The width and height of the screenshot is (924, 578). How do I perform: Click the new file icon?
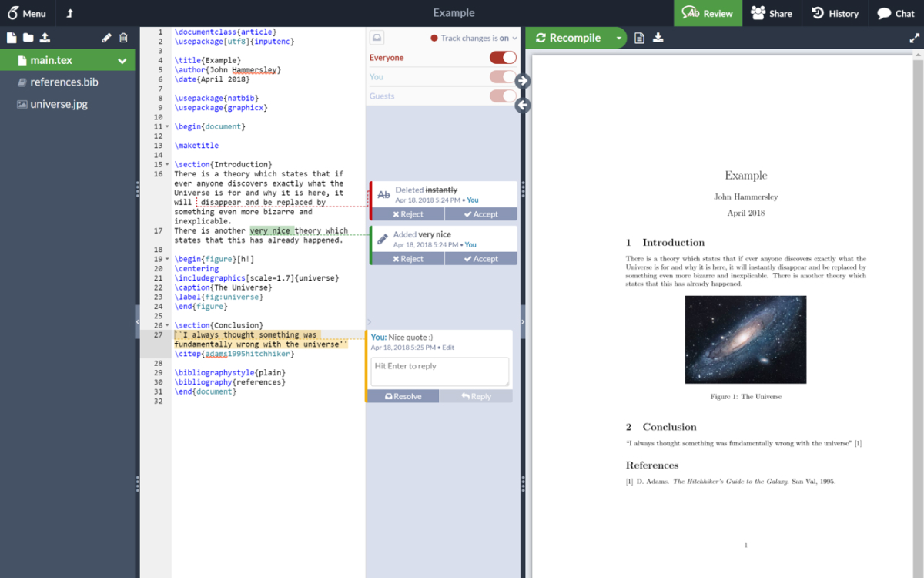click(x=12, y=38)
